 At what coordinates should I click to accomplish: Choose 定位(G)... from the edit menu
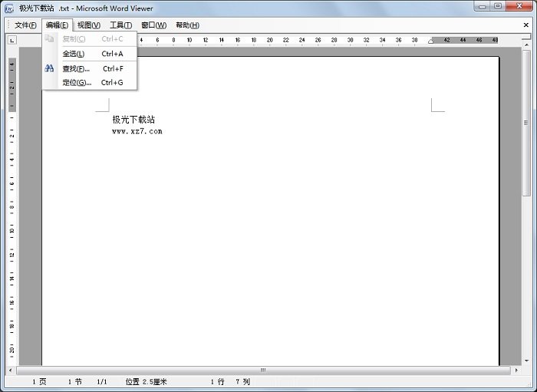pyautogui.click(x=90, y=83)
